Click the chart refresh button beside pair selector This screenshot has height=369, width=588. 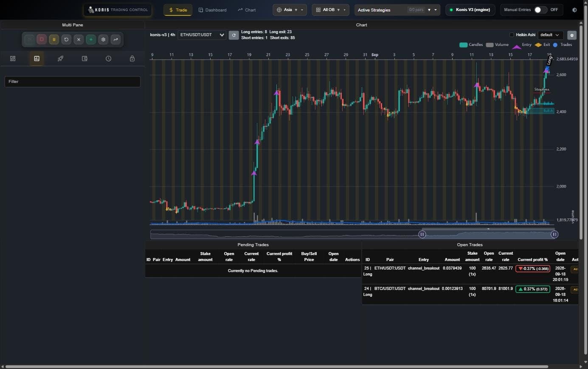(234, 35)
